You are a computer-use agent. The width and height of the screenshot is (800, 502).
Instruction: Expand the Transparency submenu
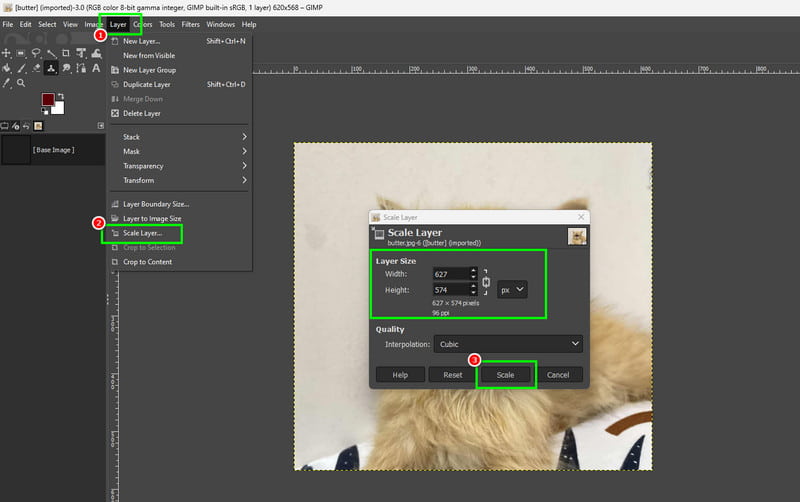179,166
